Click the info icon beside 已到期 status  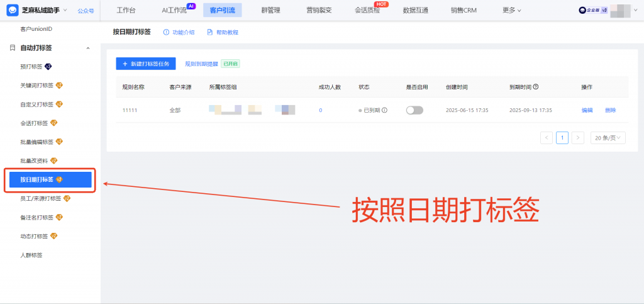384,110
